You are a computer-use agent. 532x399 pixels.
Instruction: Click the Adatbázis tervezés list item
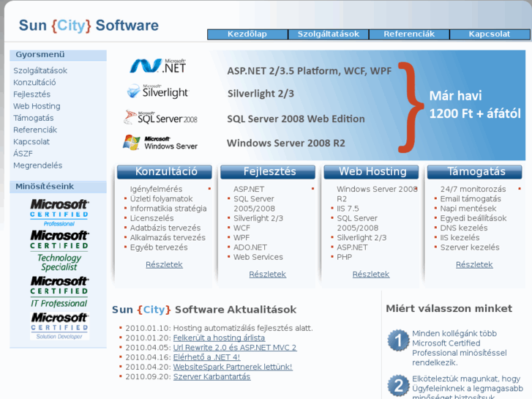coord(165,228)
